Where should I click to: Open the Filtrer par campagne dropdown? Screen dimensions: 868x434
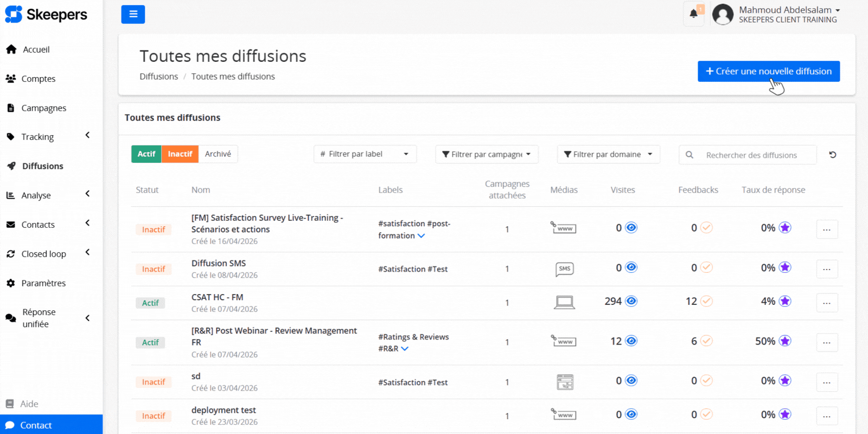(x=487, y=155)
